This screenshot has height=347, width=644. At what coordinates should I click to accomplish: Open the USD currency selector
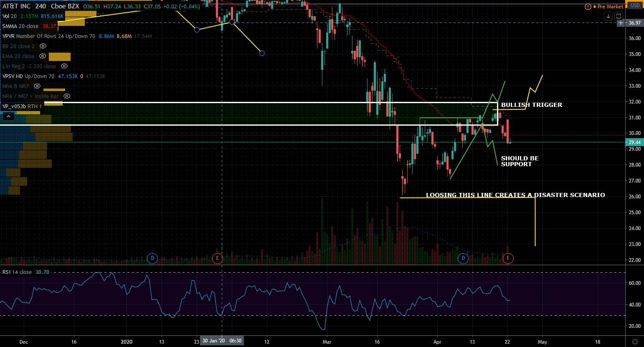click(635, 5)
